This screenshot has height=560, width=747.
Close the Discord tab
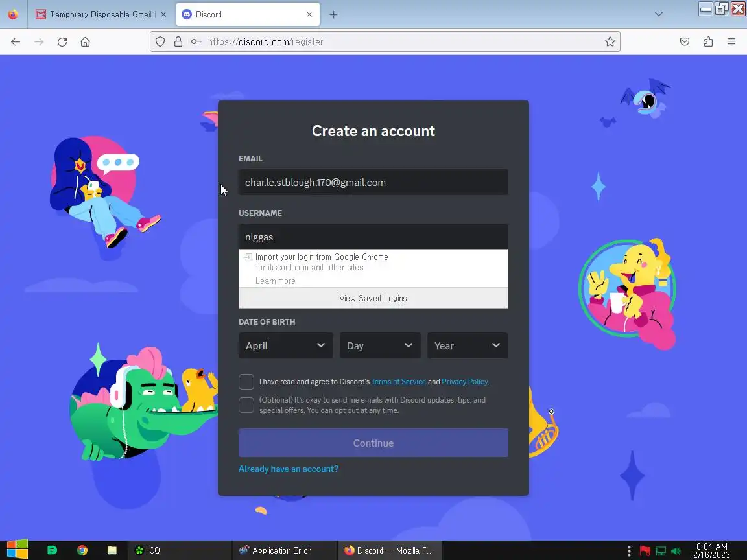pos(309,14)
